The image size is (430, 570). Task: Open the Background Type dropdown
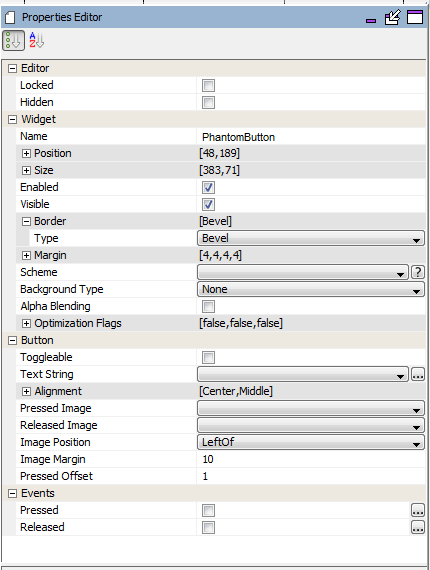pos(311,289)
